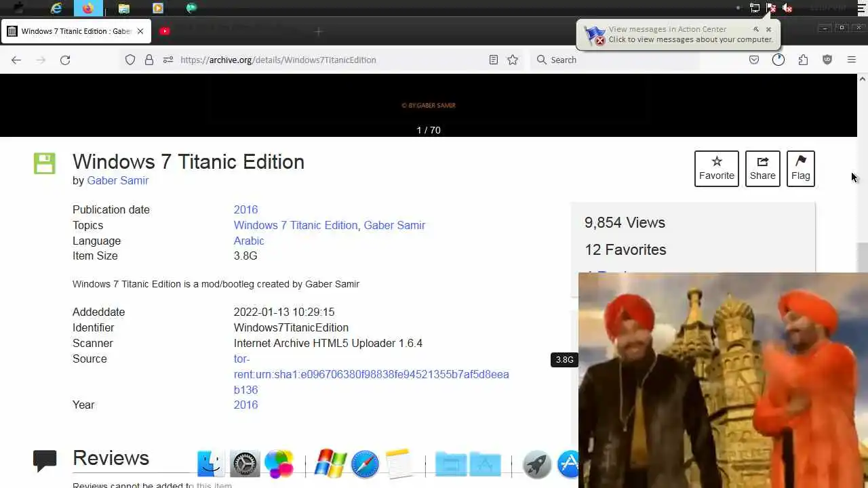Click the green globe taskbar icon
868x488 pixels.
pyautogui.click(x=191, y=8)
